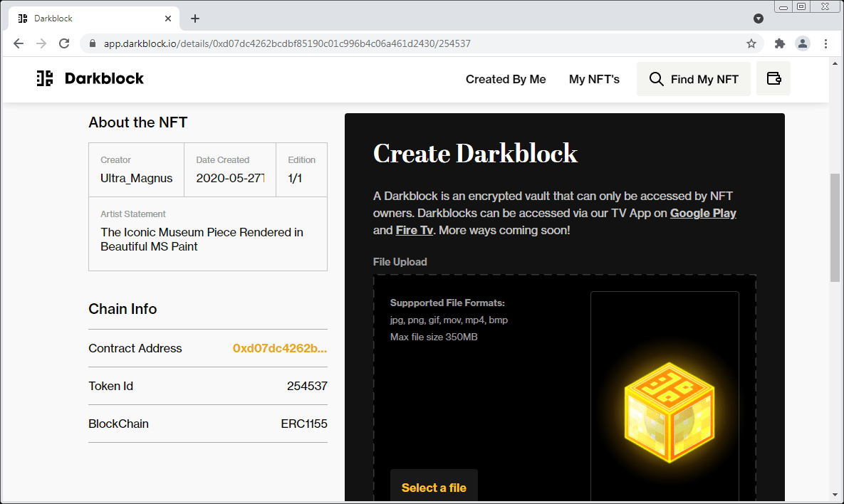Click the Token Id value 254537
Viewport: 844px width, 504px height.
point(307,386)
